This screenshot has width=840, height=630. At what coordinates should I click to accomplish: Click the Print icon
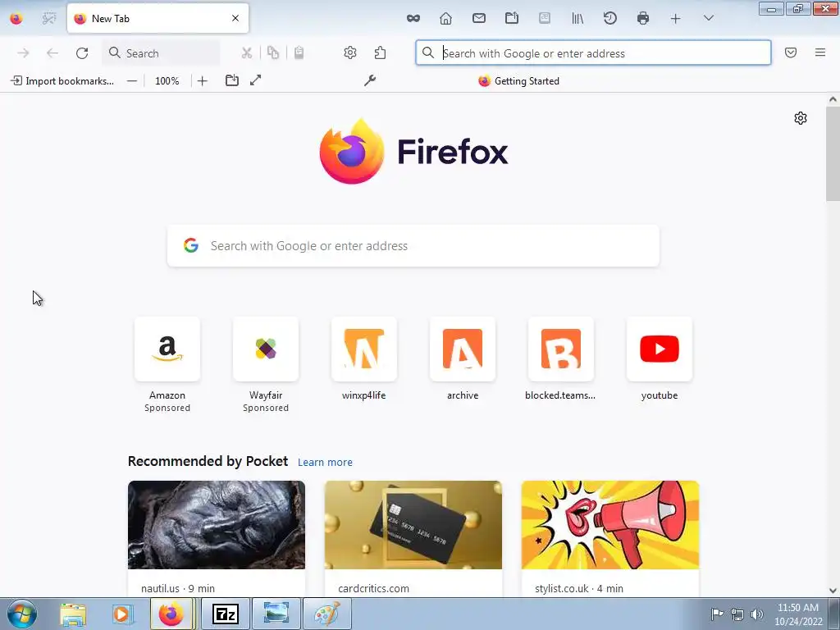(x=643, y=19)
